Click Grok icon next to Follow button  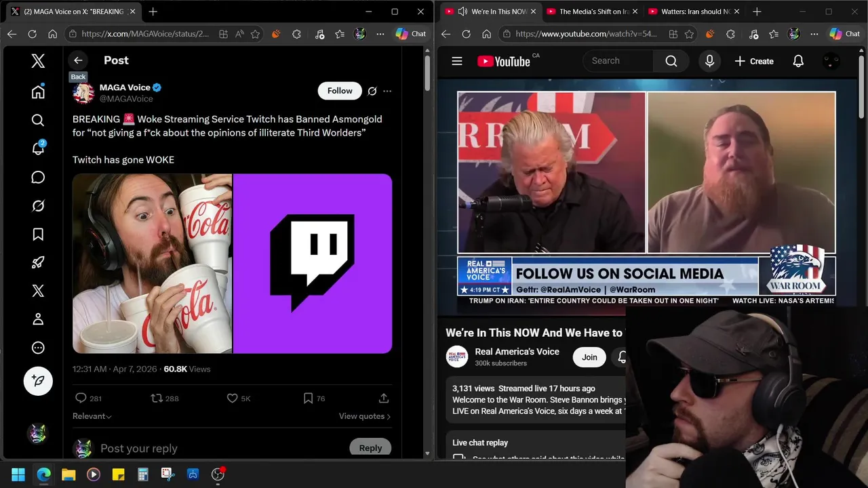(372, 91)
